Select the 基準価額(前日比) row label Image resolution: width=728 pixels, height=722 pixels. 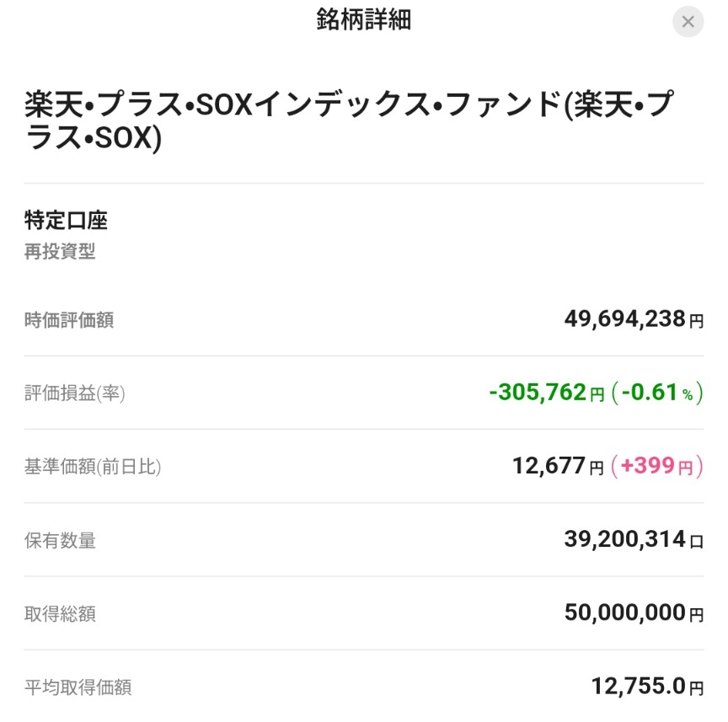93,467
